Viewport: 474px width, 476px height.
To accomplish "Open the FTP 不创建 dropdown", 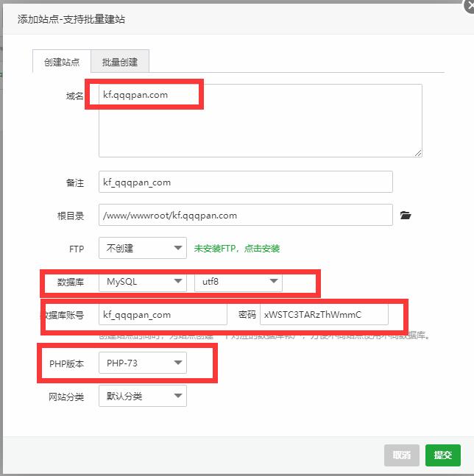I will click(142, 249).
